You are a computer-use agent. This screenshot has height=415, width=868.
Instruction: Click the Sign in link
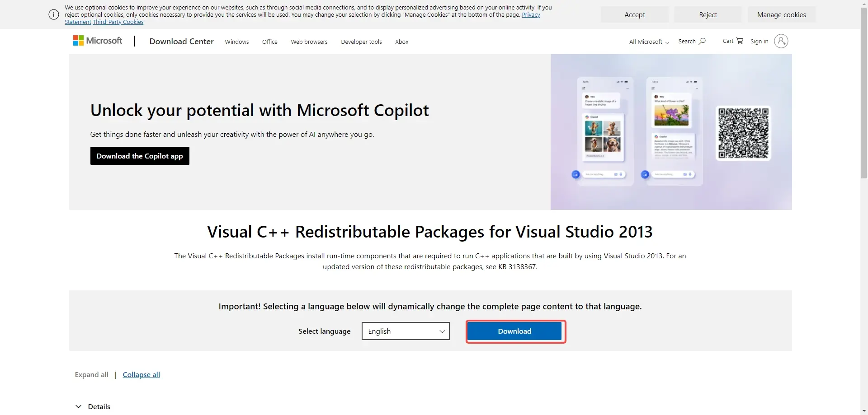coord(759,41)
